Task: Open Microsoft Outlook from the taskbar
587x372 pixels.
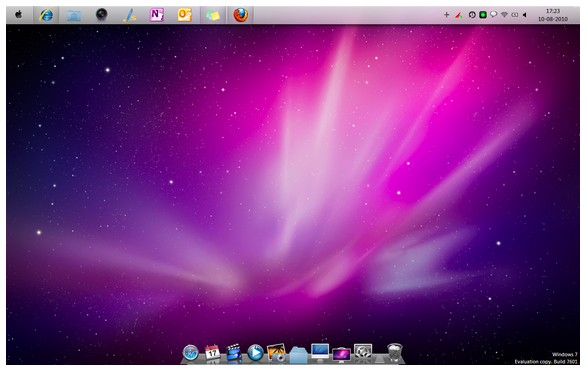Action: tap(184, 15)
